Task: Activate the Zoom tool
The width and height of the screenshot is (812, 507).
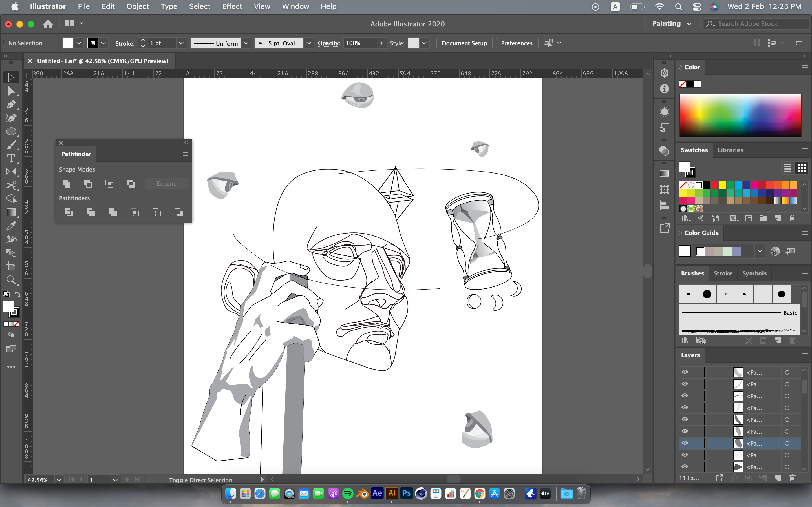Action: click(x=11, y=280)
